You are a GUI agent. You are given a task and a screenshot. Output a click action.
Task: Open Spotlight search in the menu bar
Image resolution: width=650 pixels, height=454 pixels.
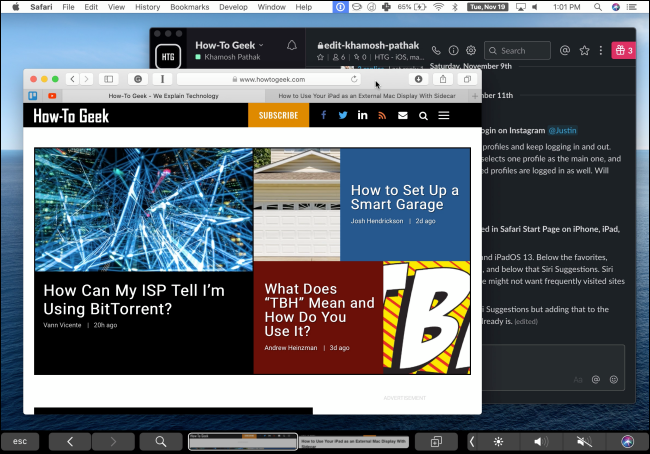click(597, 7)
